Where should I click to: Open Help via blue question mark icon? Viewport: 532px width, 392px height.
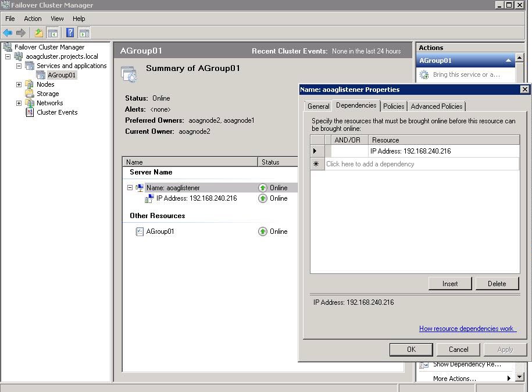click(70, 33)
